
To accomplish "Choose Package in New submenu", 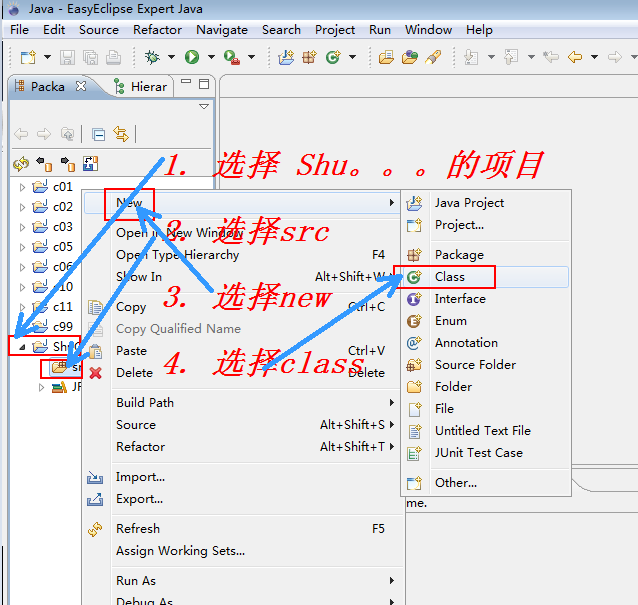I will pyautogui.click(x=485, y=255).
